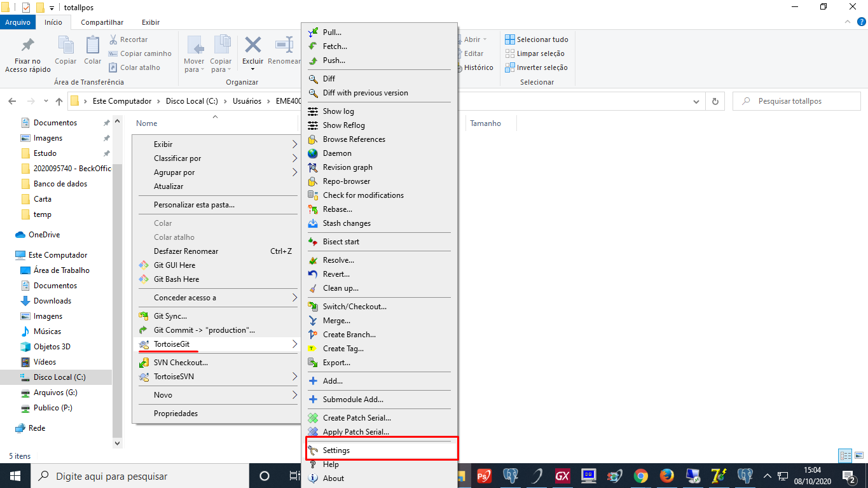This screenshot has width=868, height=488.
Task: Click the Fetch arrow icon
Action: click(312, 46)
